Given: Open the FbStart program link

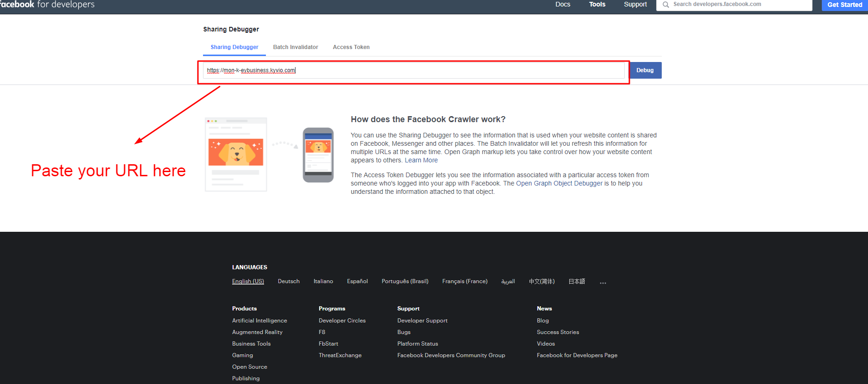Looking at the screenshot, I should [x=328, y=344].
